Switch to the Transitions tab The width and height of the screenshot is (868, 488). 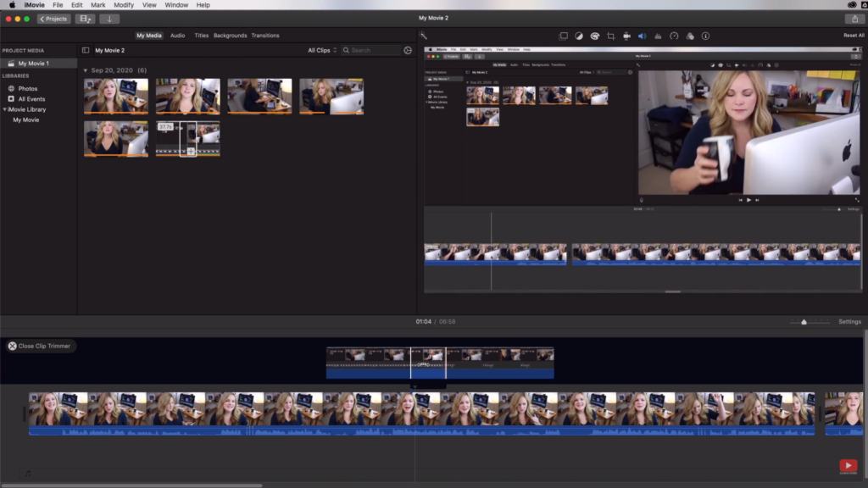tap(265, 36)
